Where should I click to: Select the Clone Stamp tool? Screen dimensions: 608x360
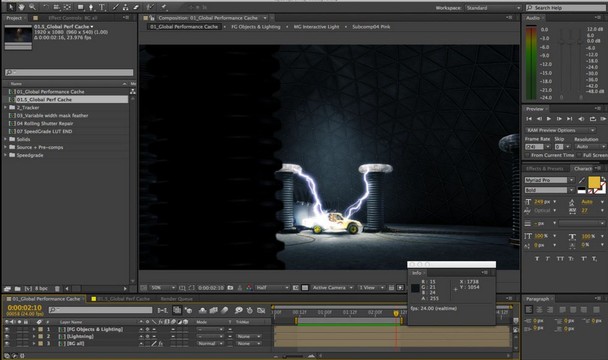click(x=126, y=7)
